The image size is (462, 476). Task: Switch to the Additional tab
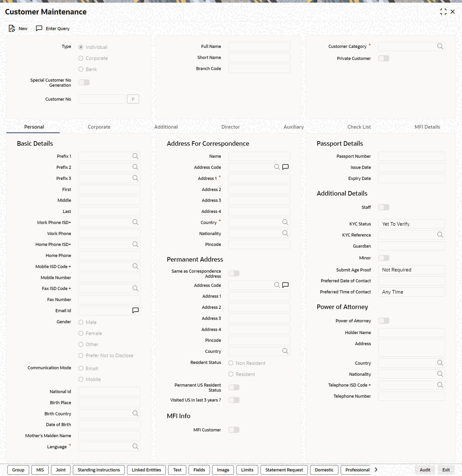pyautogui.click(x=166, y=127)
